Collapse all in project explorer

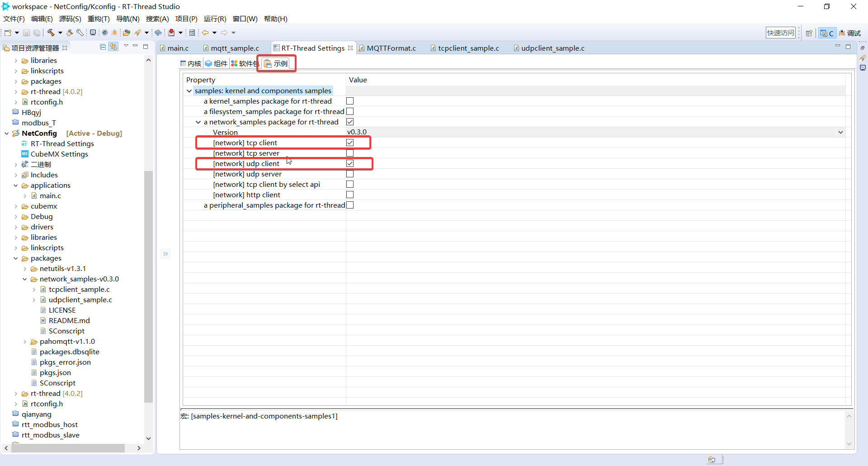click(x=103, y=47)
